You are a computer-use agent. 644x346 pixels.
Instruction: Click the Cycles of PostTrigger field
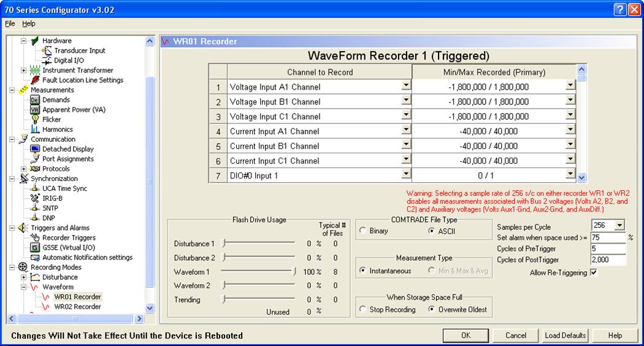pyautogui.click(x=608, y=259)
